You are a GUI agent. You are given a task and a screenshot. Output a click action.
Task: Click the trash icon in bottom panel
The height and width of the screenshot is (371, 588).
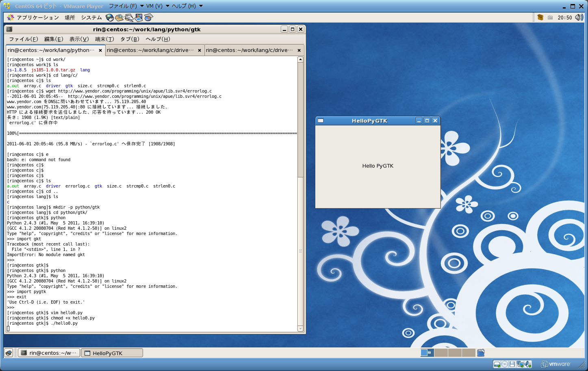pos(481,353)
